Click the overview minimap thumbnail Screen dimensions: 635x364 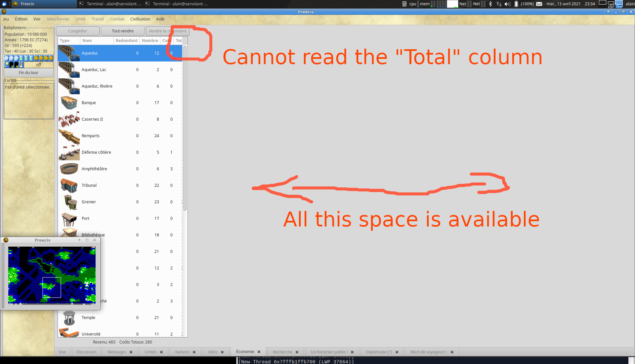[x=52, y=275]
